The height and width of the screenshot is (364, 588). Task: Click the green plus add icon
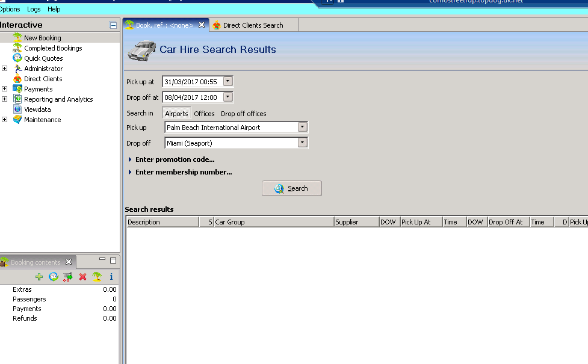tap(39, 277)
